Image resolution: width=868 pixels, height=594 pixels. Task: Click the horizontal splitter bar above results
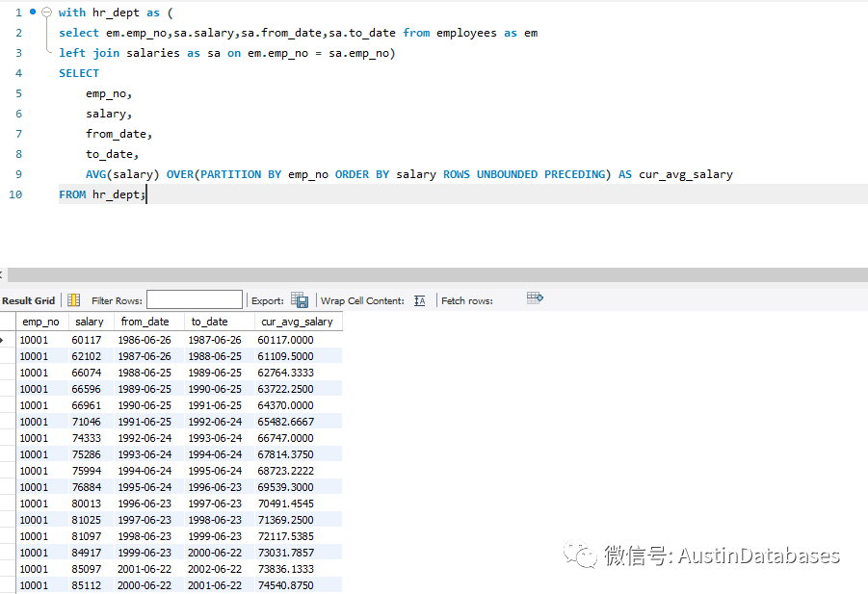pyautogui.click(x=434, y=275)
